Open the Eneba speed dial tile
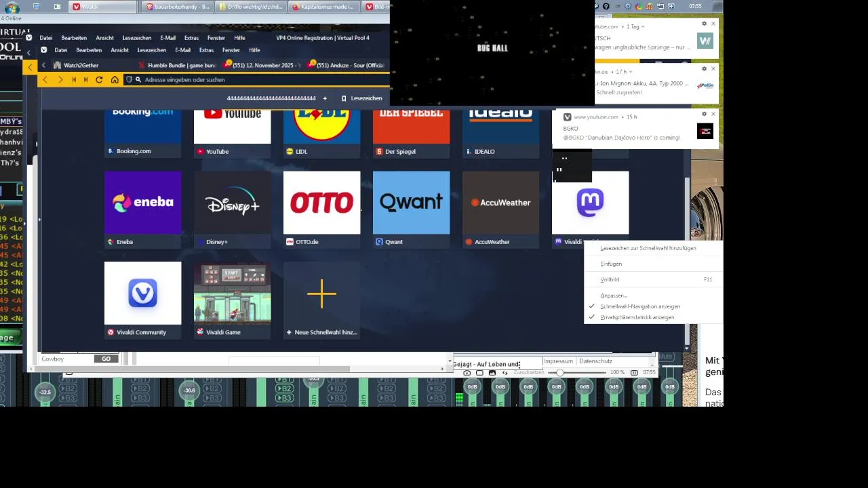This screenshot has width=868, height=488. 142,209
